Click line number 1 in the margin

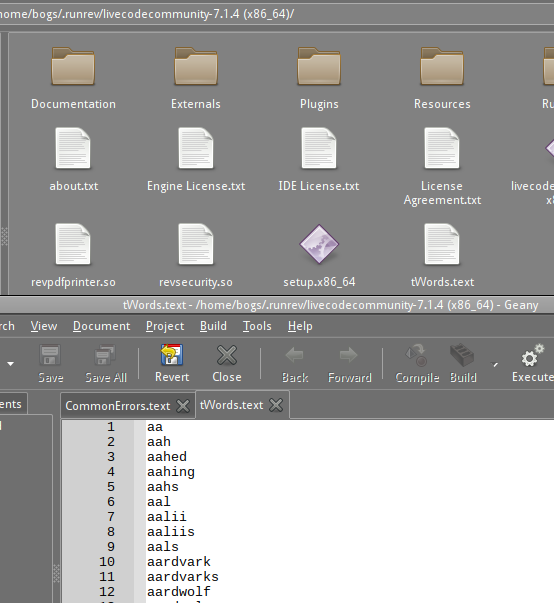pyautogui.click(x=111, y=427)
